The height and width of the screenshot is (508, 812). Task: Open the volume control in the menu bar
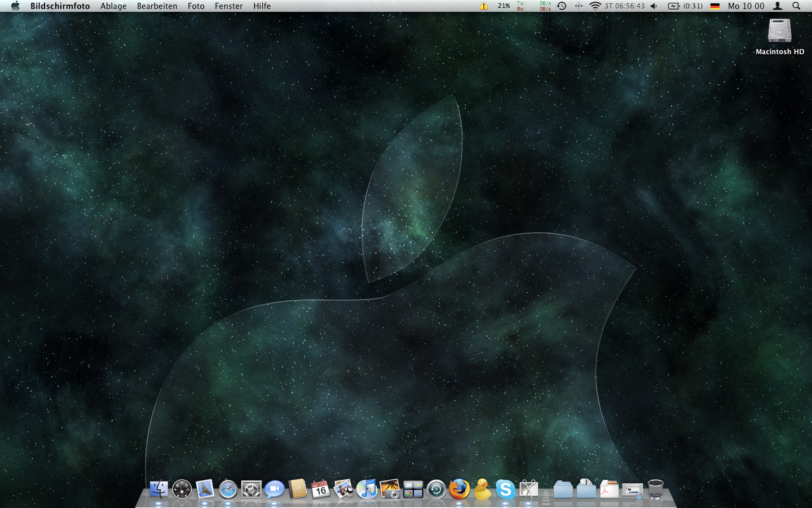click(x=654, y=6)
